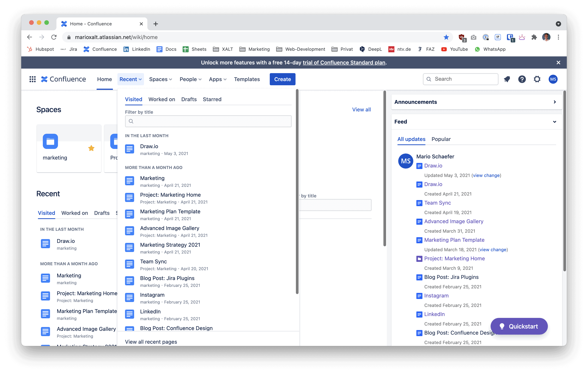Image resolution: width=588 pixels, height=374 pixels.
Task: Expand the People dropdown menu
Action: [190, 79]
